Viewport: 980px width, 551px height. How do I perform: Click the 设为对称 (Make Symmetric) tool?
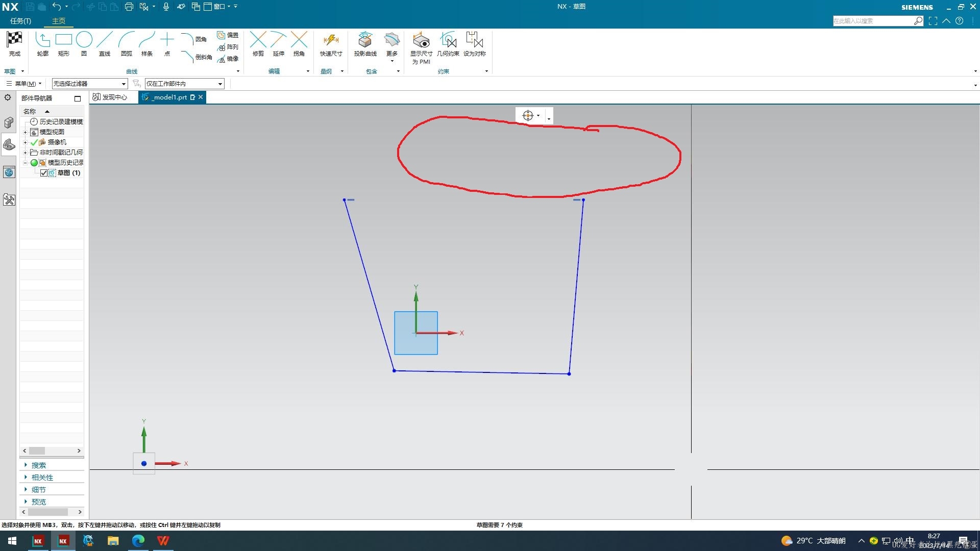click(x=474, y=44)
